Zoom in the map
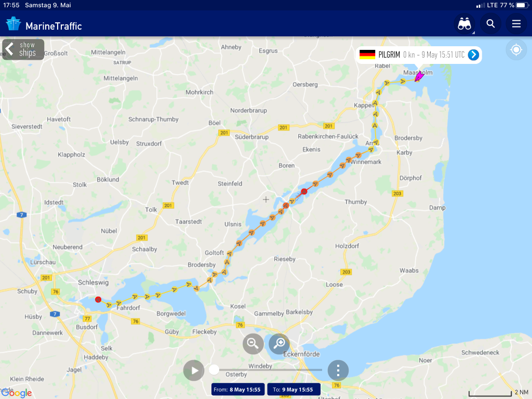This screenshot has height=399, width=532. [x=279, y=344]
